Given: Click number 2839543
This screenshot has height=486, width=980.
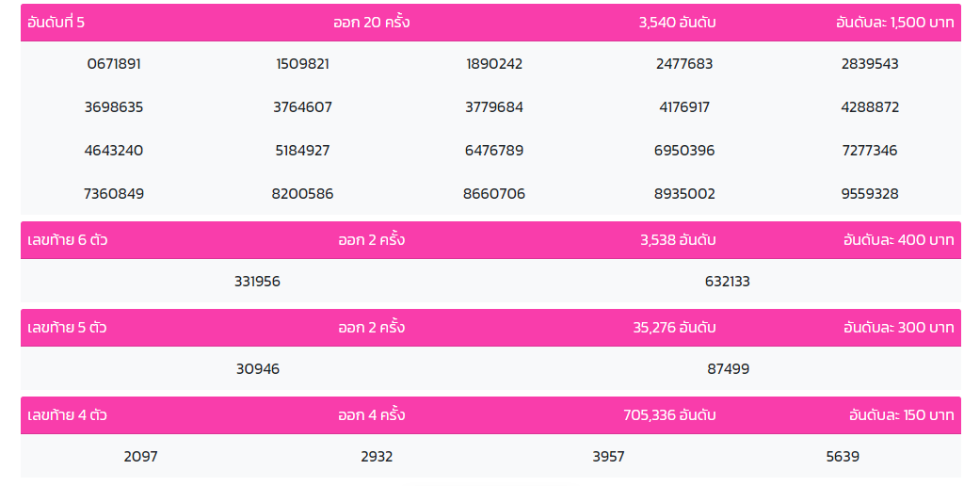Looking at the screenshot, I should pos(870,64).
